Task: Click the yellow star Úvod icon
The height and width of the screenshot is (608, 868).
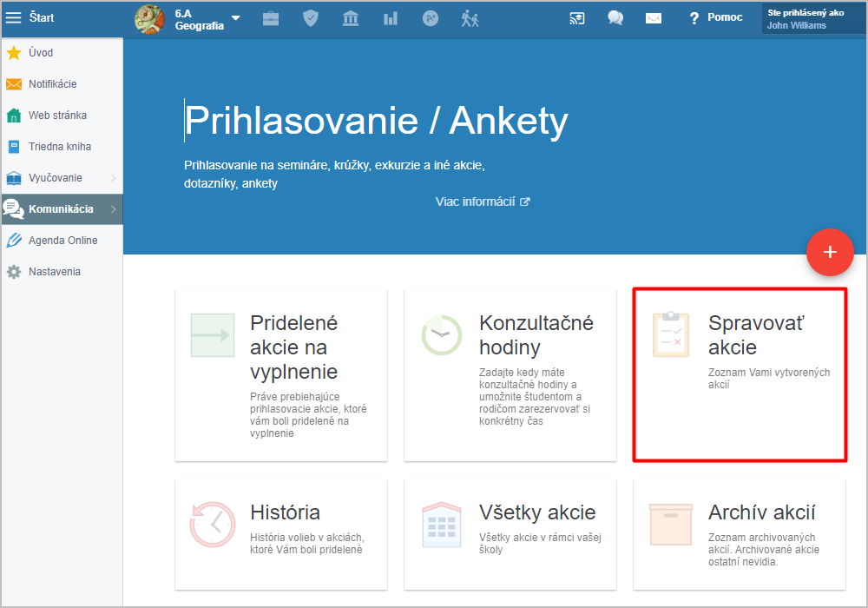Action: click(14, 53)
